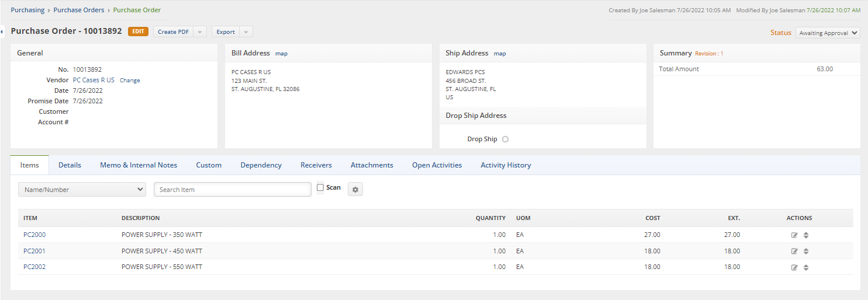The height and width of the screenshot is (300, 868).
Task: Open the Name/Number search type dropdown
Action: [x=82, y=190]
